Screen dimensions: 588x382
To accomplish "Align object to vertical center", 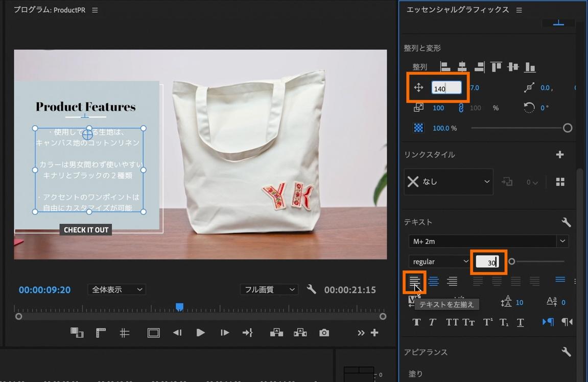I will click(x=512, y=67).
